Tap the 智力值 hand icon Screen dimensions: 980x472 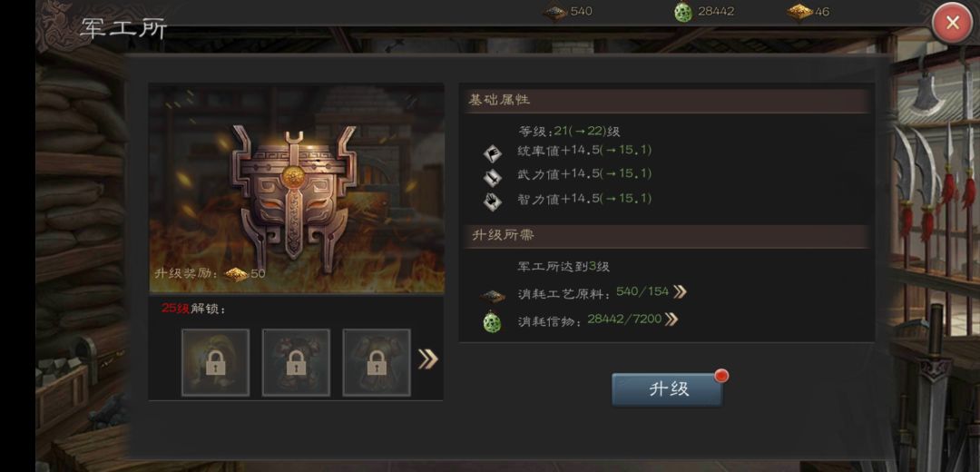pos(493,202)
